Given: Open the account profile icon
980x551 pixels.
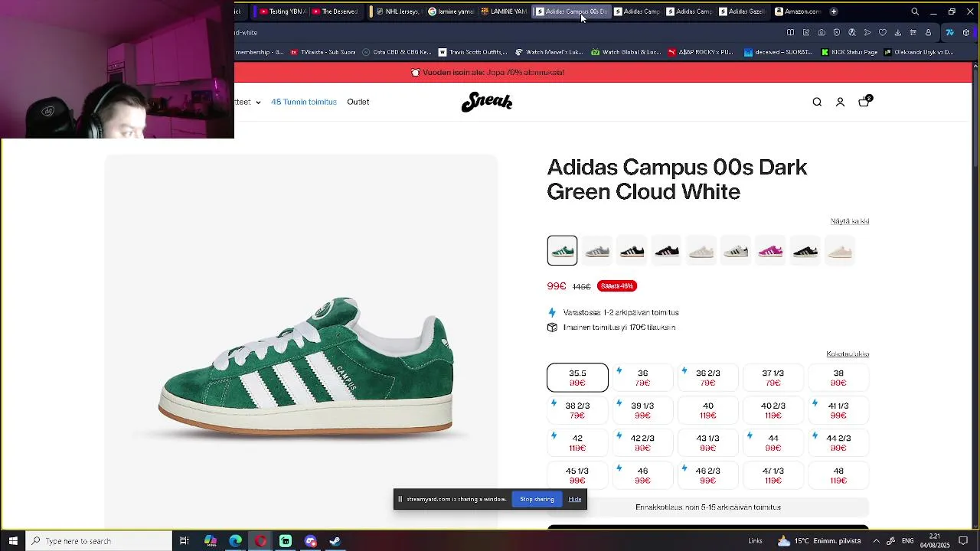Looking at the screenshot, I should 840,102.
